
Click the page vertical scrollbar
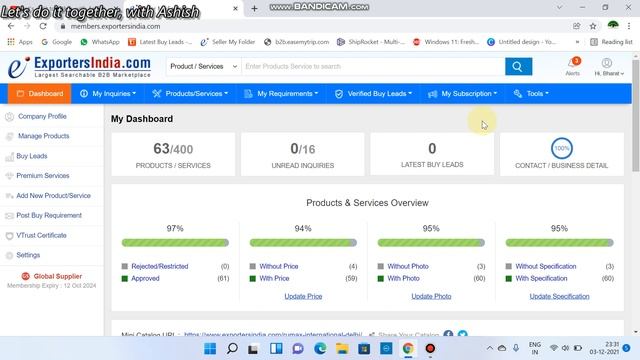[x=636, y=115]
